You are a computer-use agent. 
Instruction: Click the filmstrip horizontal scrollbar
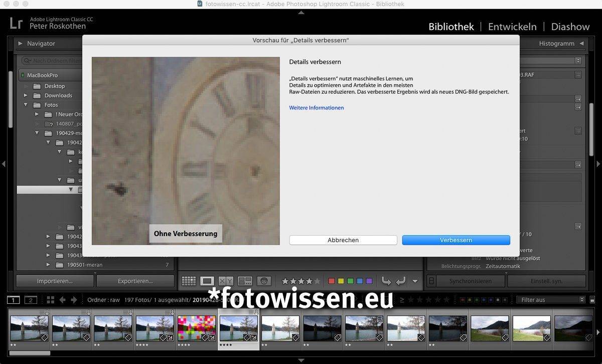pos(30,353)
